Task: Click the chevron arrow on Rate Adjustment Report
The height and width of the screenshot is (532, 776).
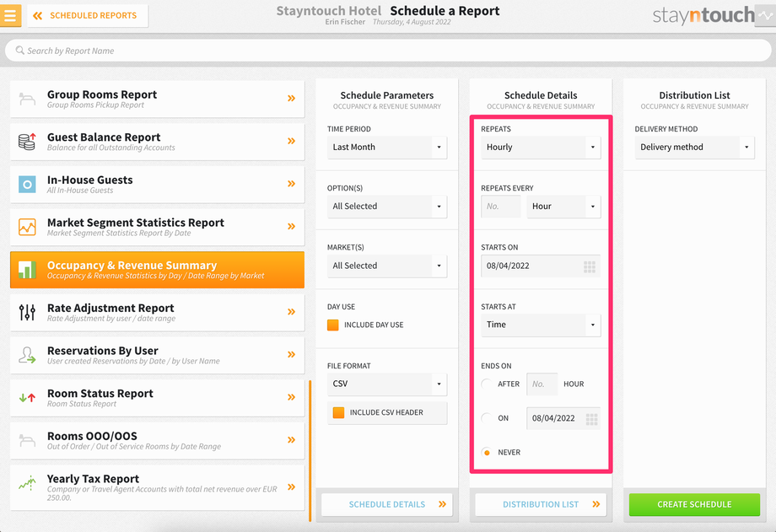Action: point(292,312)
